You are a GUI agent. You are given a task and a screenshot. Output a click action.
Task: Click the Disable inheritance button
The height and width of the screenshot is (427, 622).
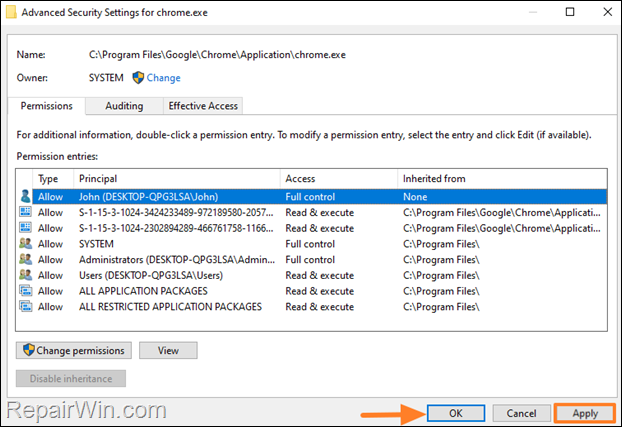[71, 379]
